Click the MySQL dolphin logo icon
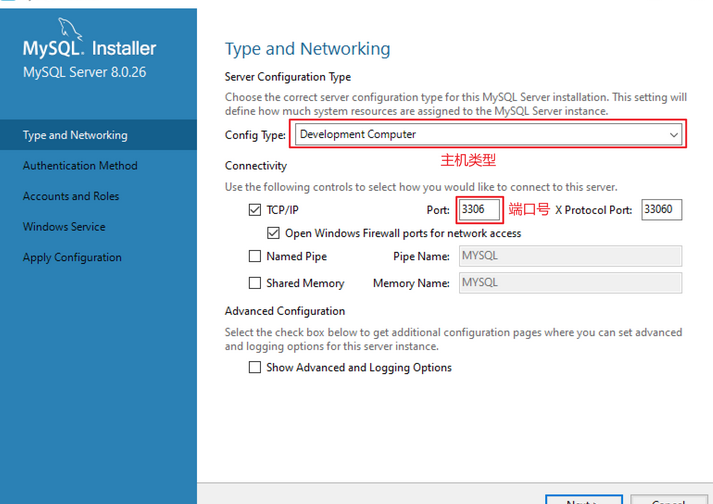713x504 pixels. (70, 28)
